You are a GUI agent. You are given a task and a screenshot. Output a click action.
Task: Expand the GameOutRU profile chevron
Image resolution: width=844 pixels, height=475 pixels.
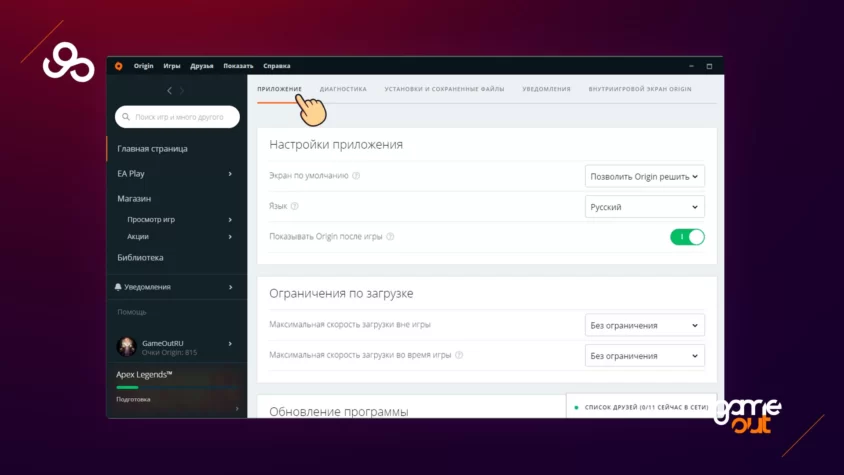click(x=230, y=344)
